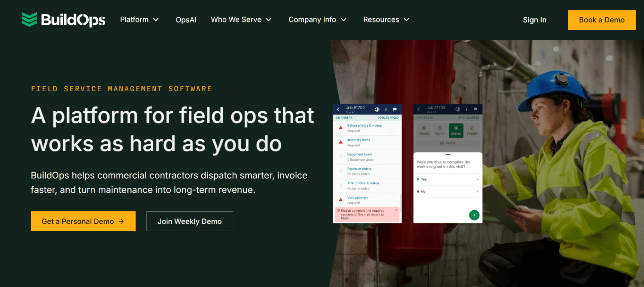Open After photos & videos section
This screenshot has height=287, width=644.
coord(367,186)
